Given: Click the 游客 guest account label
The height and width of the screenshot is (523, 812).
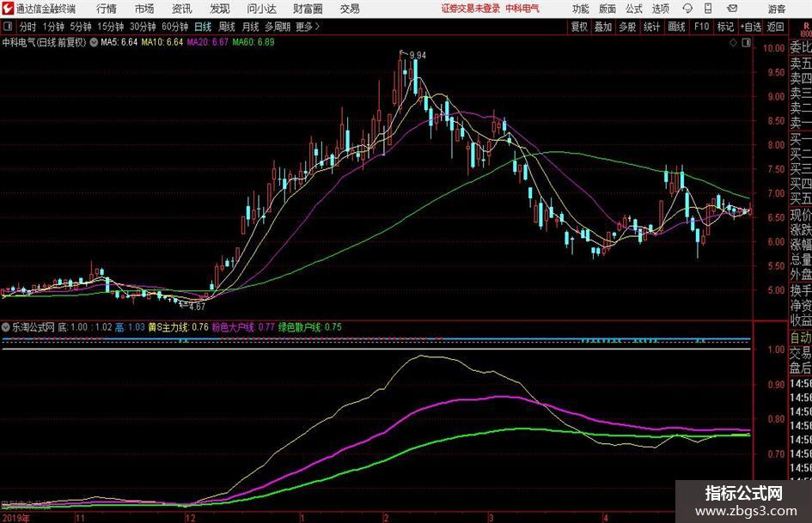Looking at the screenshot, I should point(777,9).
